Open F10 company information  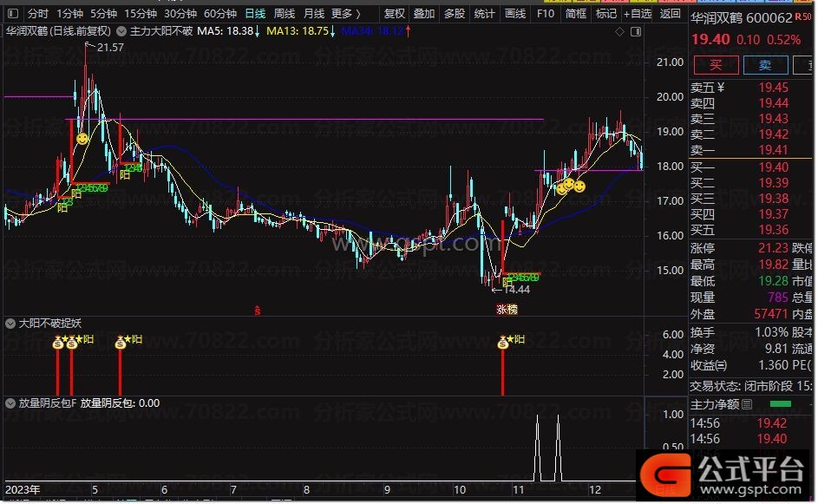546,14
